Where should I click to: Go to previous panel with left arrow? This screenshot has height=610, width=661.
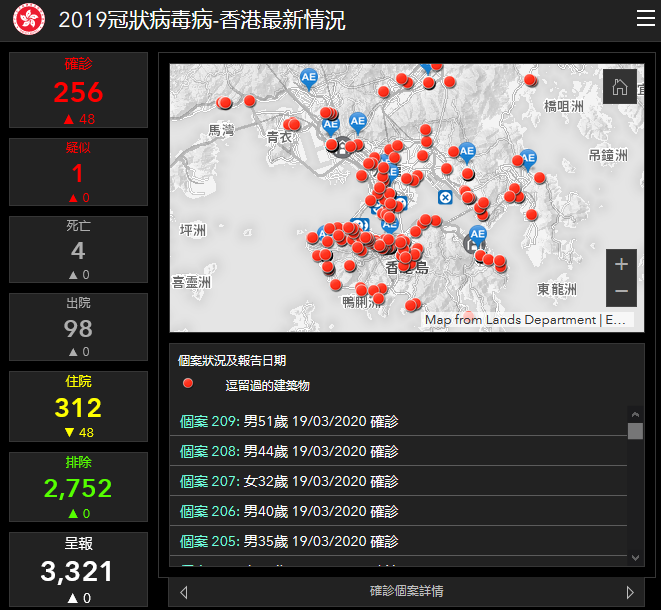[182, 592]
